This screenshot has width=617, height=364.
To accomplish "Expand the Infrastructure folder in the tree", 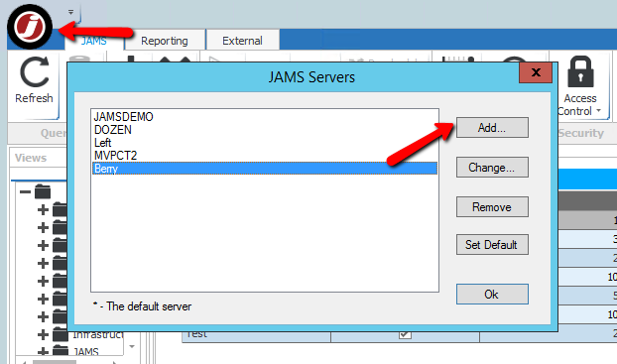I will tap(43, 334).
